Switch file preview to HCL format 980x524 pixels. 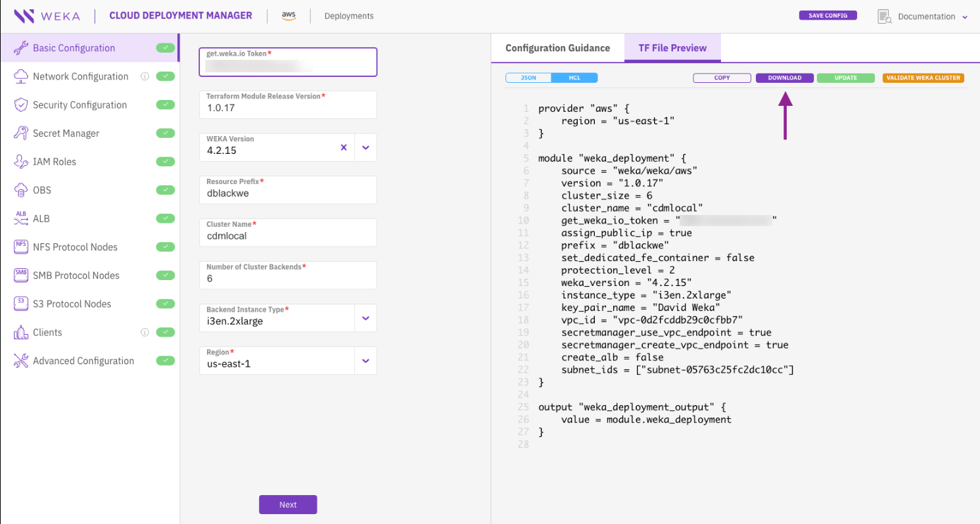click(574, 78)
